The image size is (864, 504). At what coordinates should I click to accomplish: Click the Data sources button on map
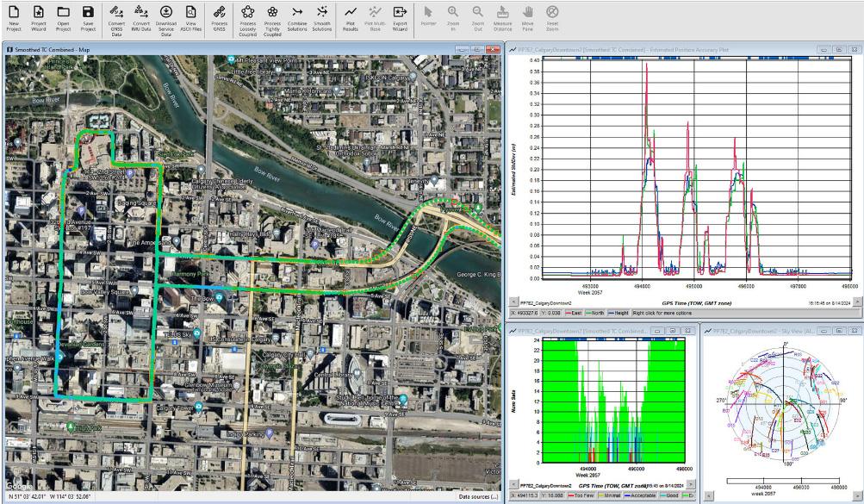[x=478, y=496]
